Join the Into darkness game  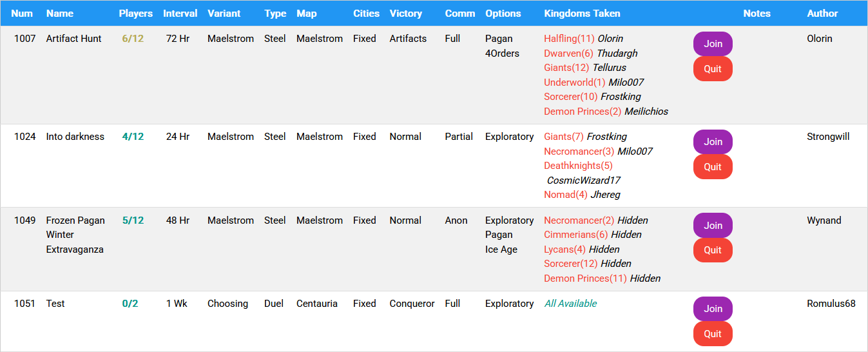point(713,142)
